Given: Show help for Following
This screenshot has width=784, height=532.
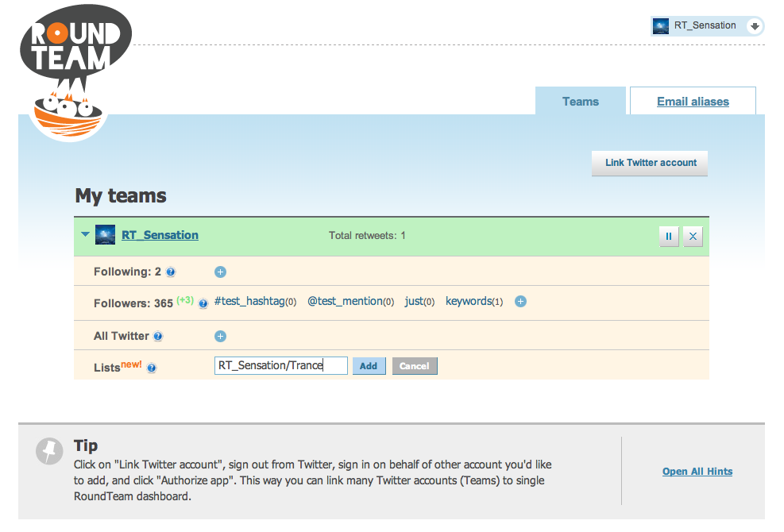Looking at the screenshot, I should coord(171,272).
